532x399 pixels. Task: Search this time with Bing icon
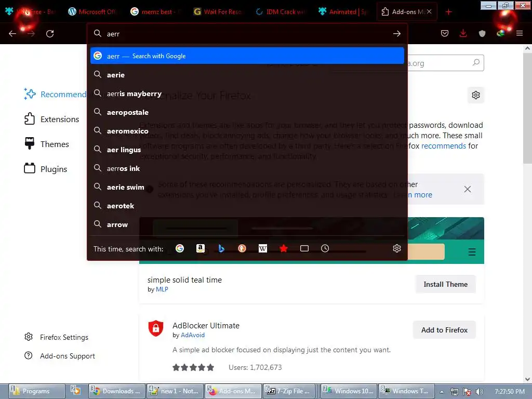pyautogui.click(x=221, y=248)
